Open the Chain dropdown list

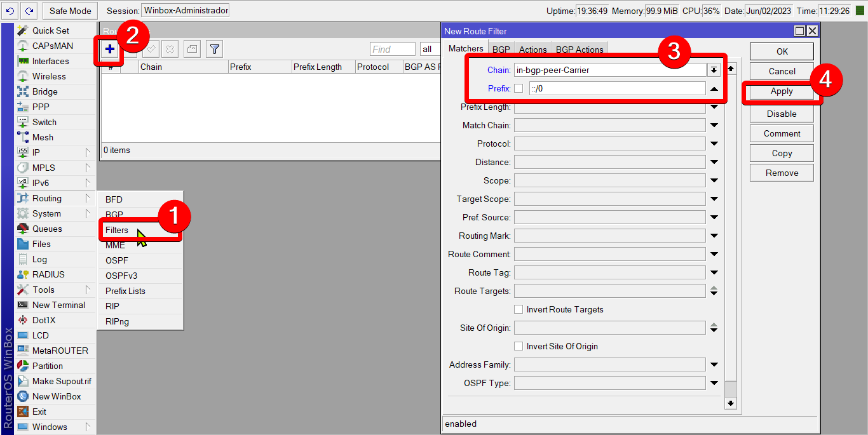[714, 70]
